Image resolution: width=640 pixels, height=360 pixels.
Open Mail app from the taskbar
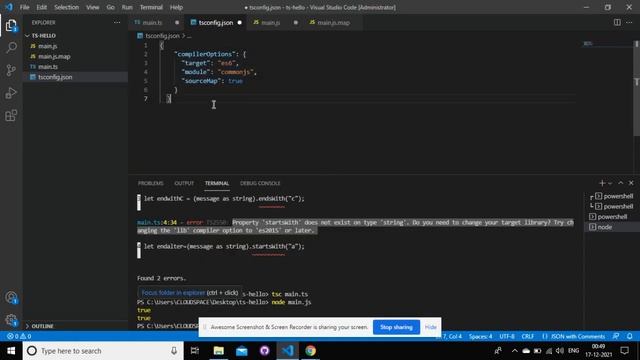click(242, 351)
